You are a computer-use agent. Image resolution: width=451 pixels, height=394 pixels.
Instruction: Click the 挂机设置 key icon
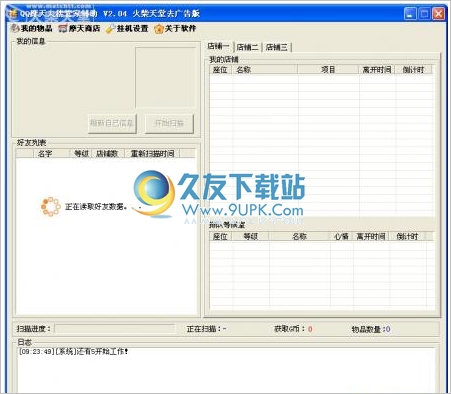[x=110, y=29]
